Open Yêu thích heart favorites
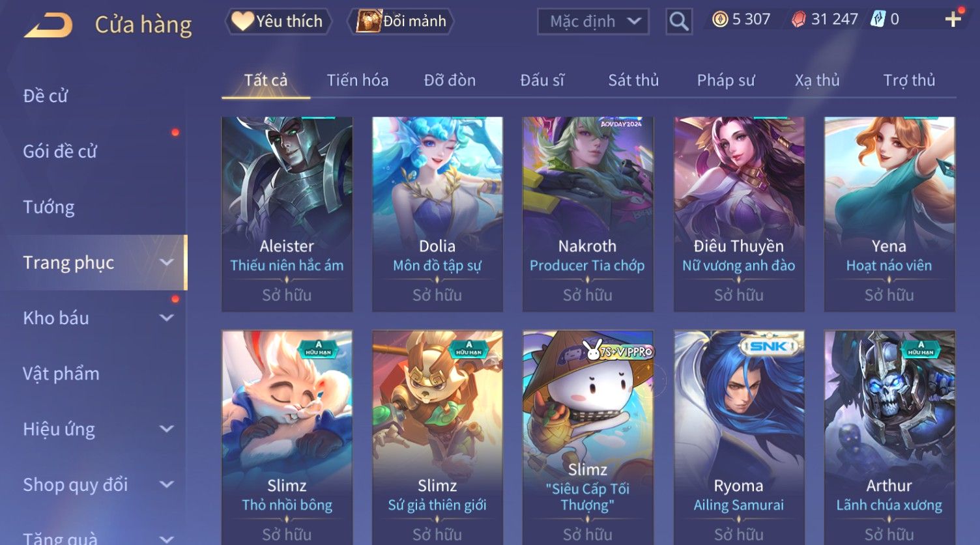980x545 pixels. [x=278, y=21]
